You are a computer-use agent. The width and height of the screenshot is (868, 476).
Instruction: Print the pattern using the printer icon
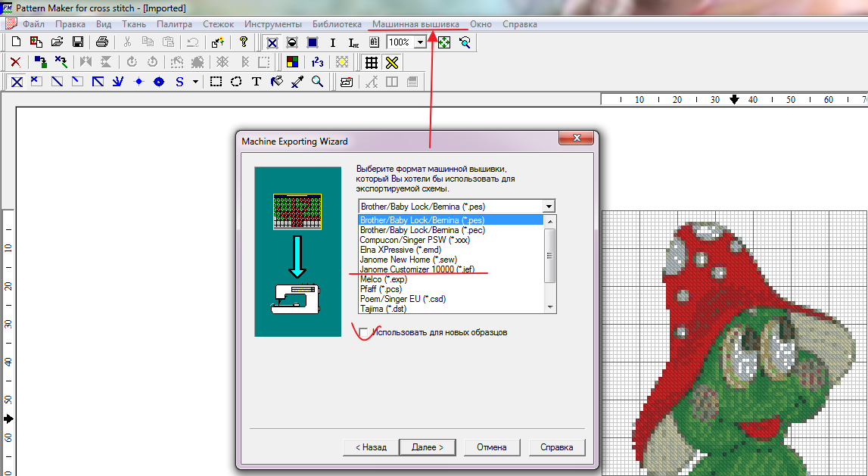click(x=102, y=42)
